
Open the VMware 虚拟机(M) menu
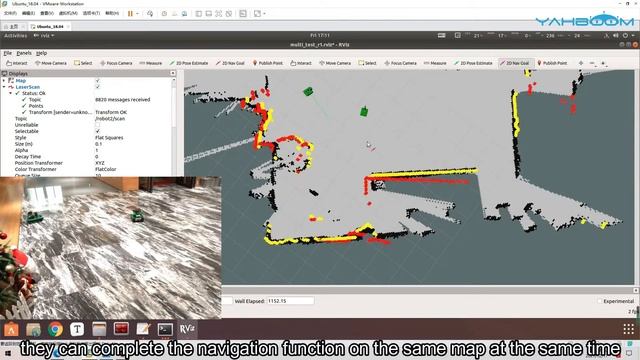pyautogui.click(x=68, y=13)
